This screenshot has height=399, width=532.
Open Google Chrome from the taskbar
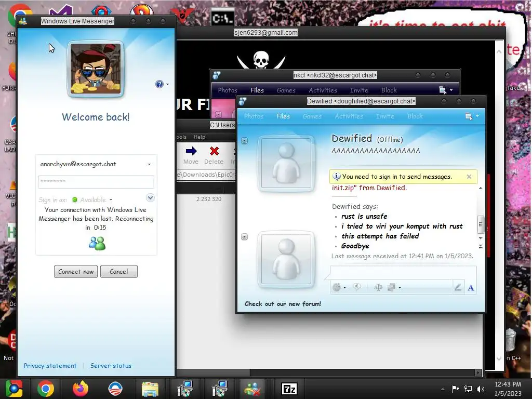tap(46, 389)
